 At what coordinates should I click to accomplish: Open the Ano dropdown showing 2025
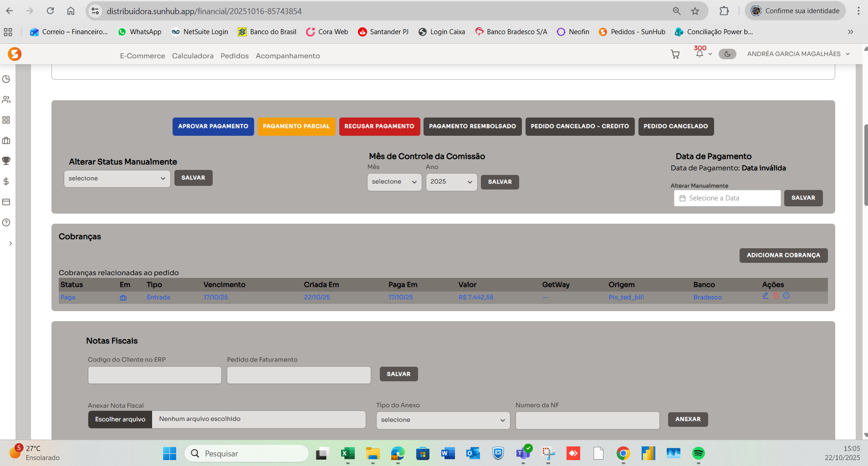point(451,182)
